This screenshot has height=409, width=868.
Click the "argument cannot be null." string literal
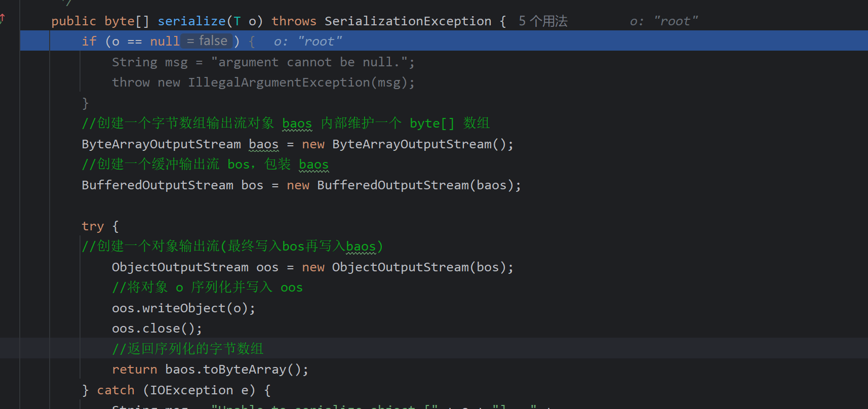coord(309,62)
